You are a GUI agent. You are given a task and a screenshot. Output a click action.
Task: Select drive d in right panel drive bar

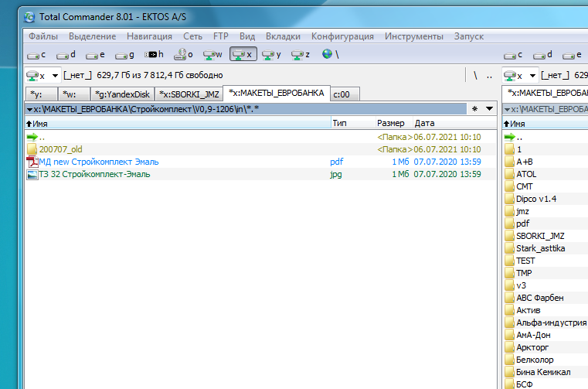[542, 55]
